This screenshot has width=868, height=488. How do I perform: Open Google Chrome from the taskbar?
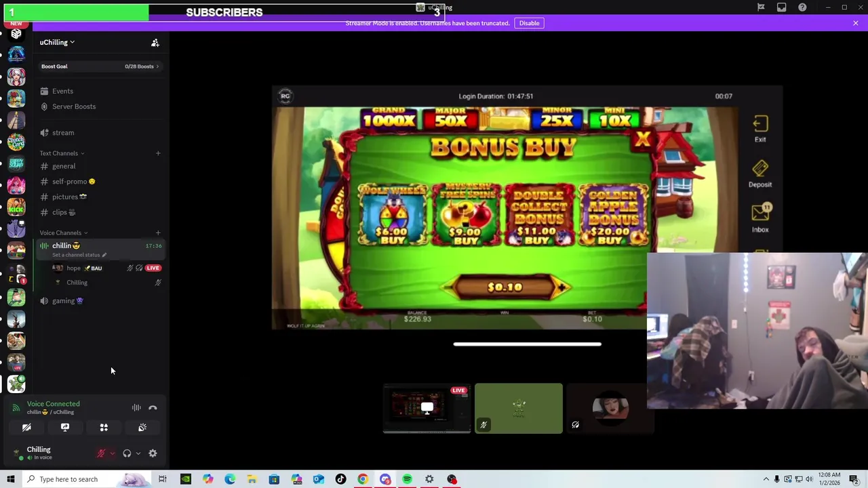click(x=363, y=479)
